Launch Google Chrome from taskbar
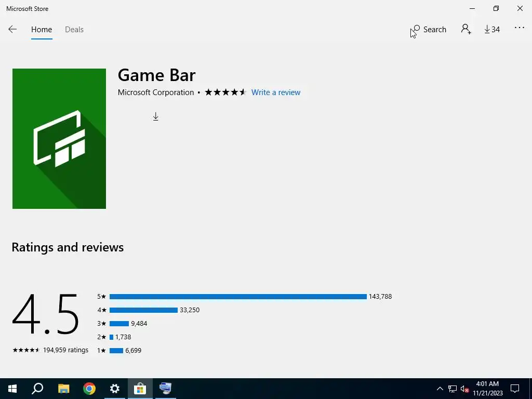This screenshot has width=532, height=399. 89,389
